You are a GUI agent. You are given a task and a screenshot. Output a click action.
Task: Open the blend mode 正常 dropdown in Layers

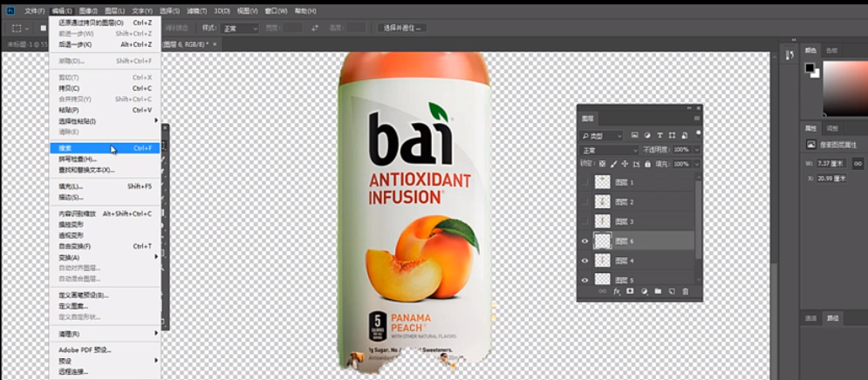(609, 150)
